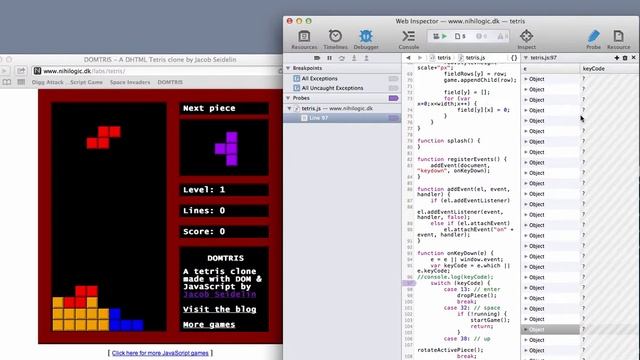Toggle all Probes on or off

tap(393, 98)
